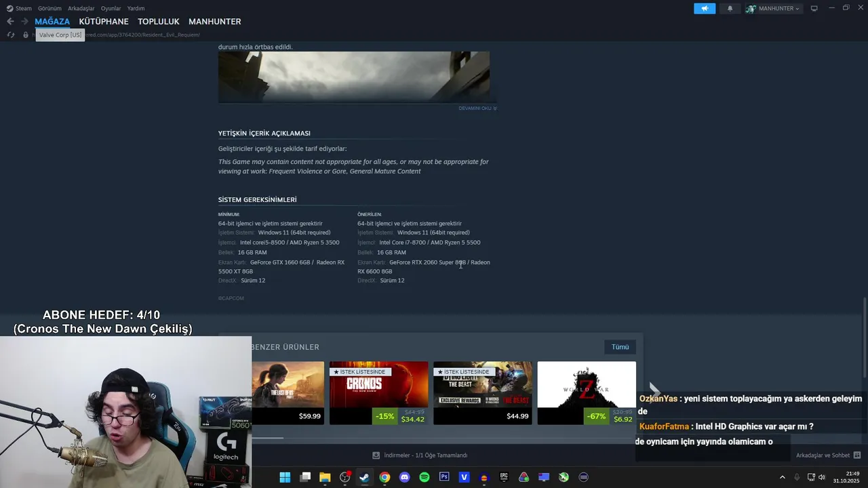Image resolution: width=868 pixels, height=488 pixels.
Task: Open the clock showing 21:49
Action: tap(847, 477)
